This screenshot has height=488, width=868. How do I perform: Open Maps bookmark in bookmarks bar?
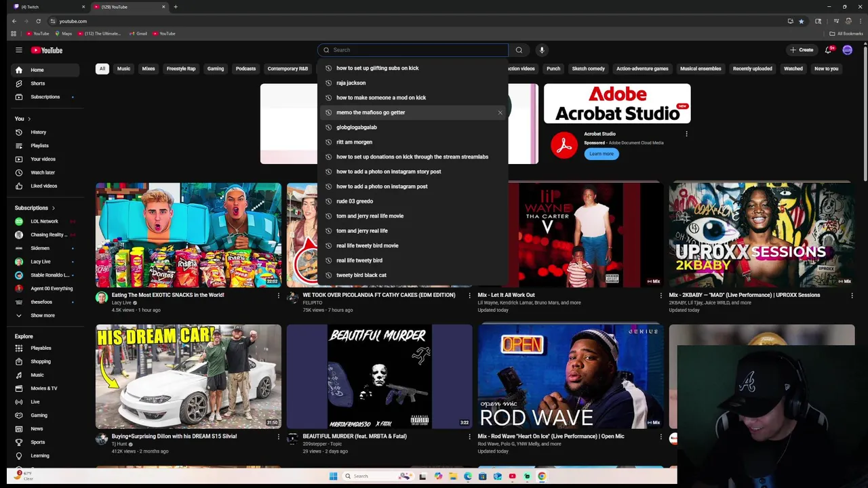[x=64, y=33]
